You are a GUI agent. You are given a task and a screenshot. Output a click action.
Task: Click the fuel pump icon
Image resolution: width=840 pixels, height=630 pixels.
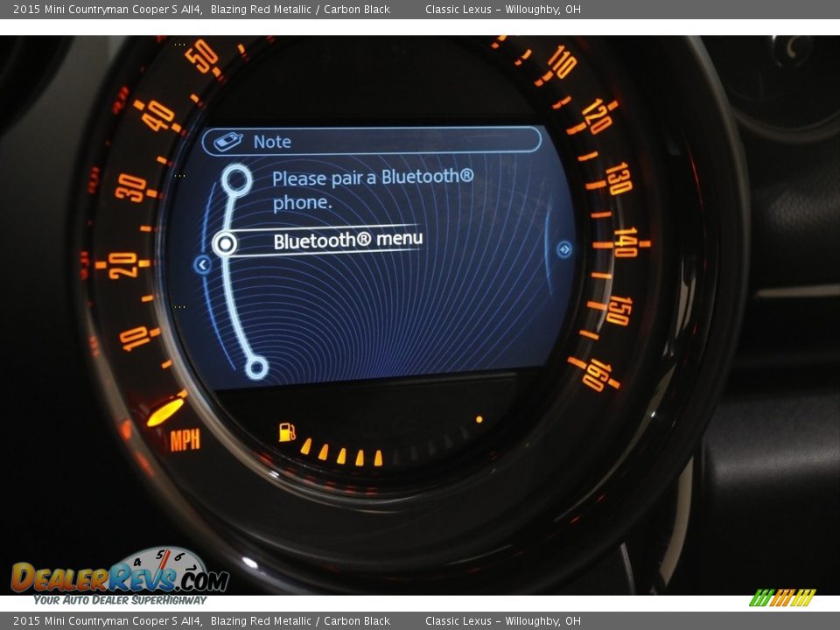(x=287, y=431)
